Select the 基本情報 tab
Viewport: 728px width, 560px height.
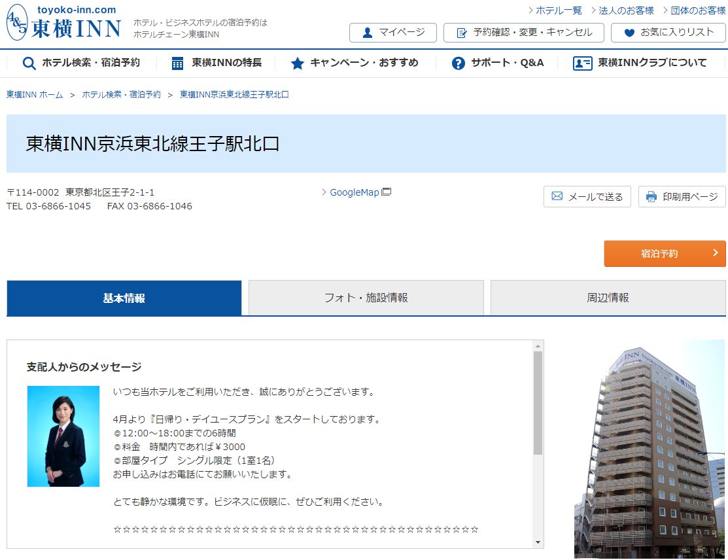pos(124,298)
